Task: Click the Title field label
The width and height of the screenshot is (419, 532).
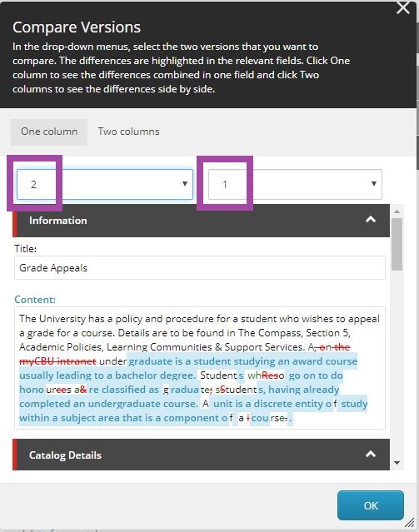Action: [26, 249]
